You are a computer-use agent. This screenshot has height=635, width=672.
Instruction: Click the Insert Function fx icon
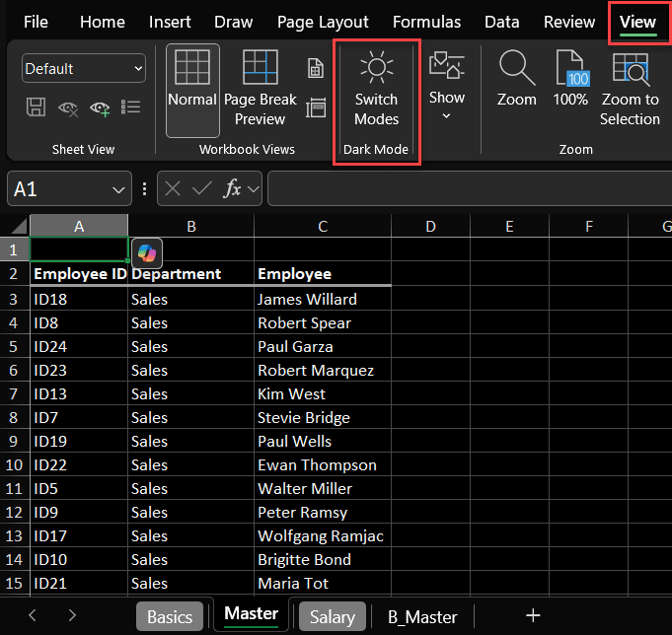point(232,188)
